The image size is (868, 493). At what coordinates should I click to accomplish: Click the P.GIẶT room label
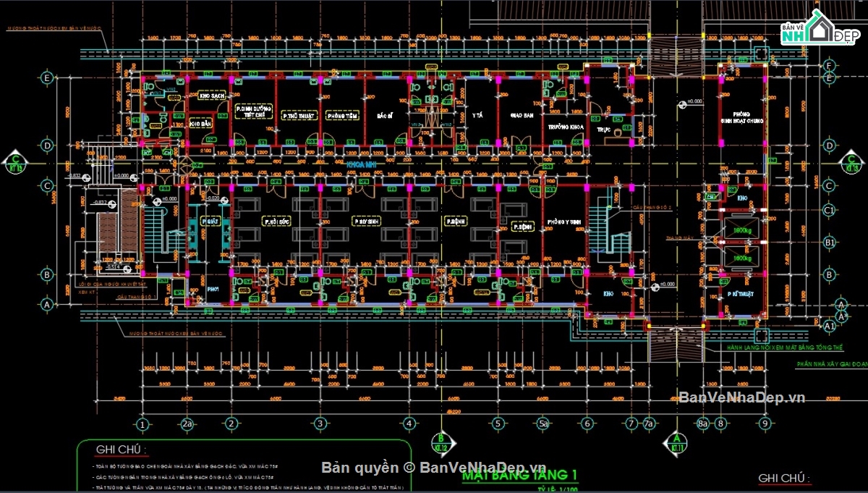tap(210, 221)
